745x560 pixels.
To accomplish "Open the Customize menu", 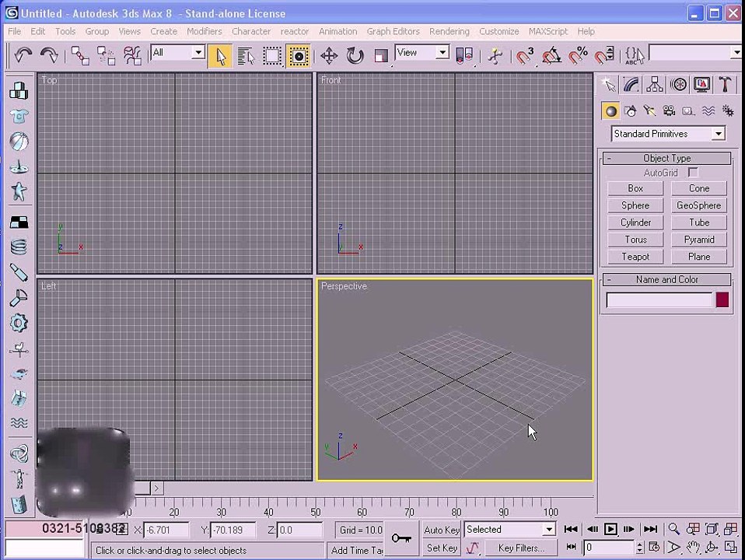I will (x=499, y=31).
